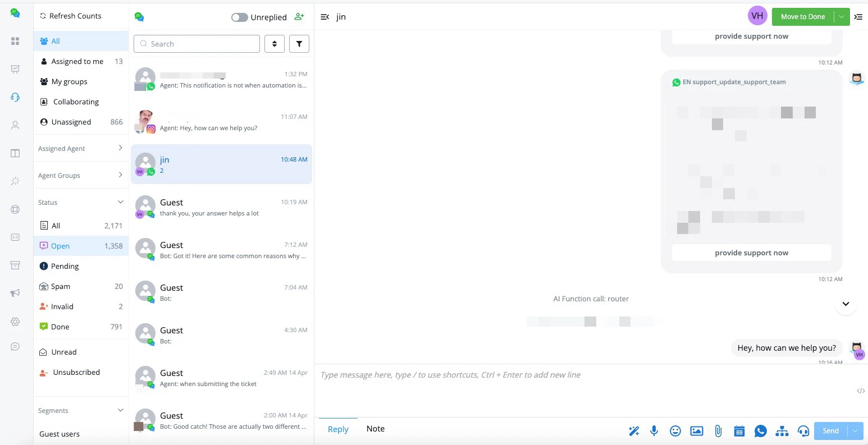868x445 pixels.
Task: Open the emoji picker
Action: pyautogui.click(x=675, y=430)
